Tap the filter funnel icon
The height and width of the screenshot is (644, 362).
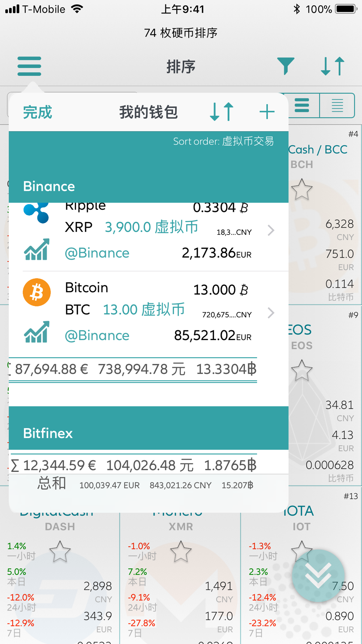(285, 66)
